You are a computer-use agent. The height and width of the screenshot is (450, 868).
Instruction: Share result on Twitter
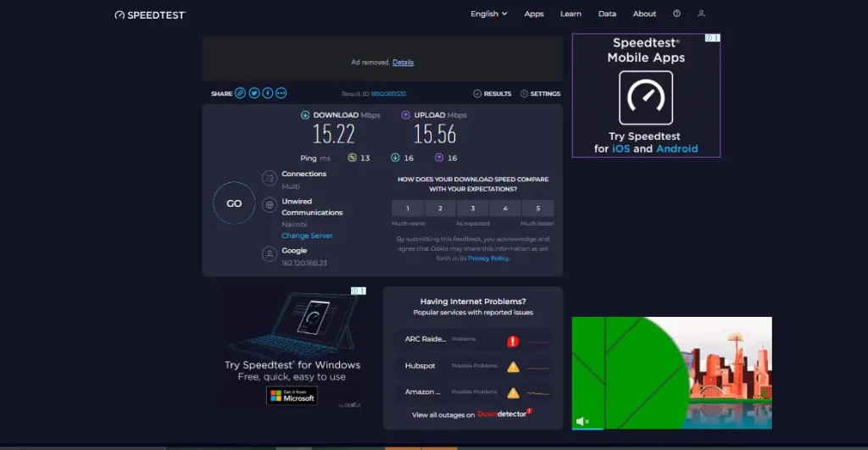254,93
